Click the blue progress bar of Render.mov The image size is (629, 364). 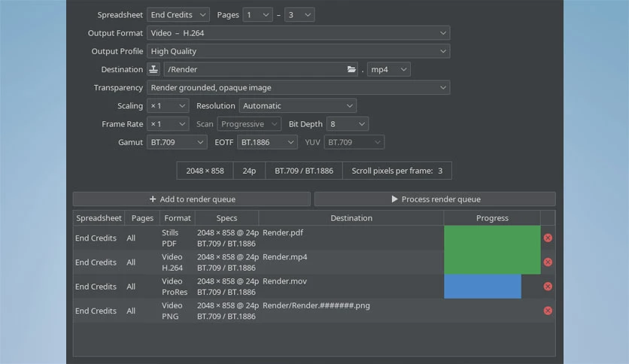(482, 287)
